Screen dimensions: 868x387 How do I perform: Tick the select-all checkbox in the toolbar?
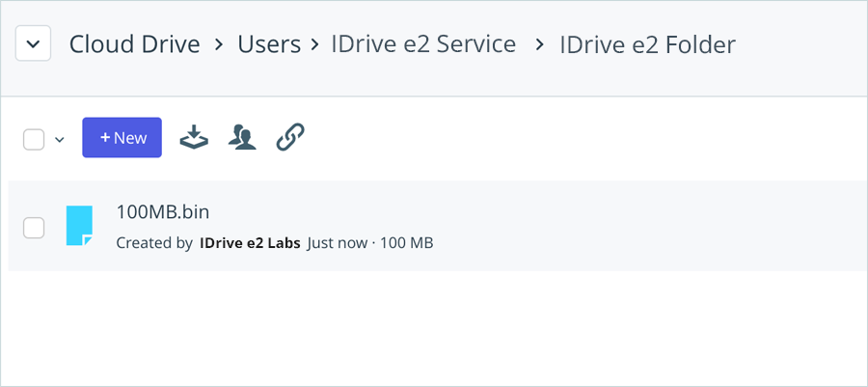(x=34, y=139)
